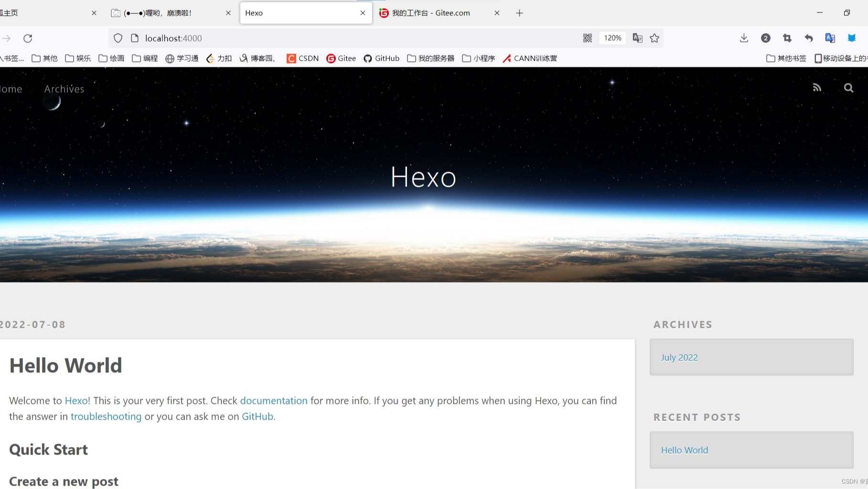
Task: Open the July 2022 archive link
Action: point(679,358)
